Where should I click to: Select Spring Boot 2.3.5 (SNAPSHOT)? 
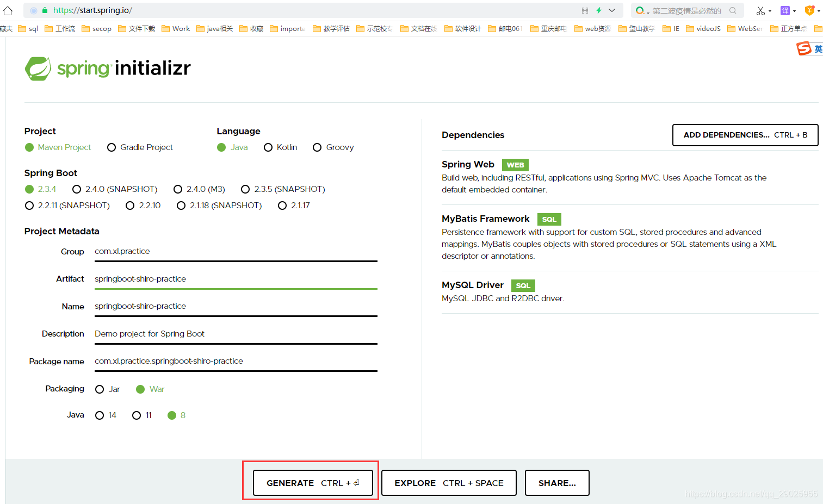[283, 189]
